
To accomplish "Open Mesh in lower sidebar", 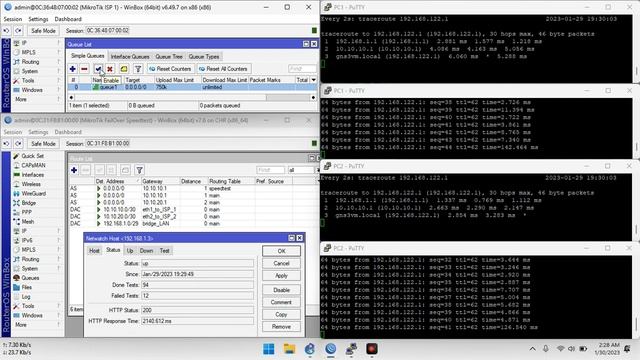I will pyautogui.click(x=29, y=222).
